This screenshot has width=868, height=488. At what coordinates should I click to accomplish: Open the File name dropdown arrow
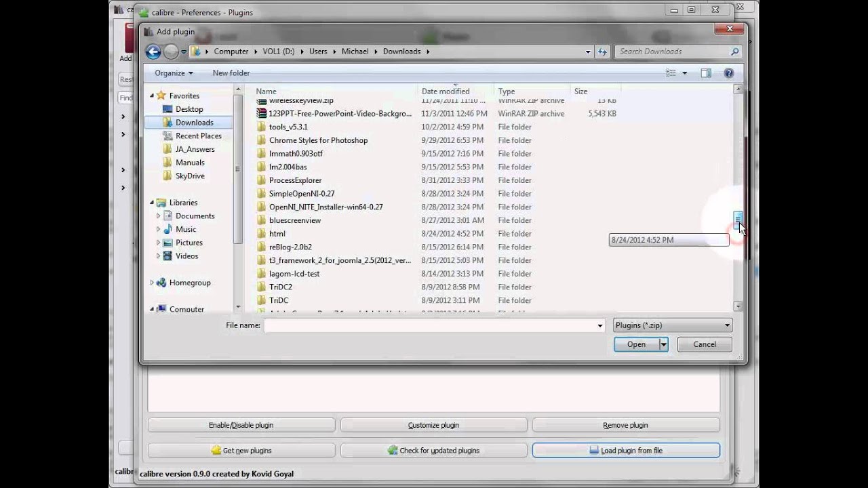pos(600,325)
